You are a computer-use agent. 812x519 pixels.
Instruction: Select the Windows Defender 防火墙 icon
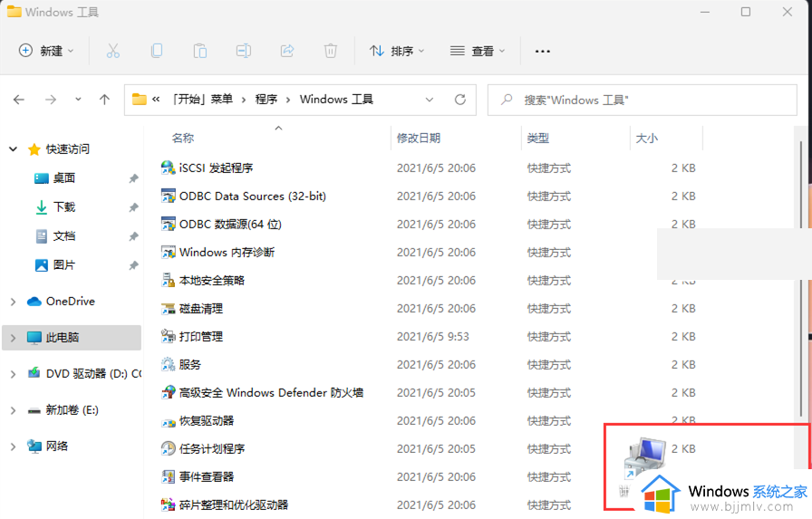pos(168,392)
